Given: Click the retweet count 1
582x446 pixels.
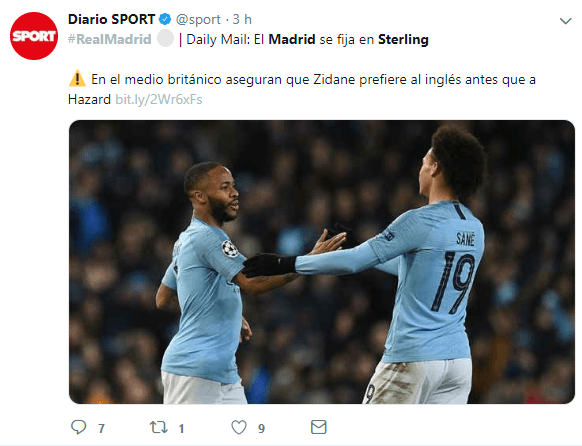Looking at the screenshot, I should 181,429.
